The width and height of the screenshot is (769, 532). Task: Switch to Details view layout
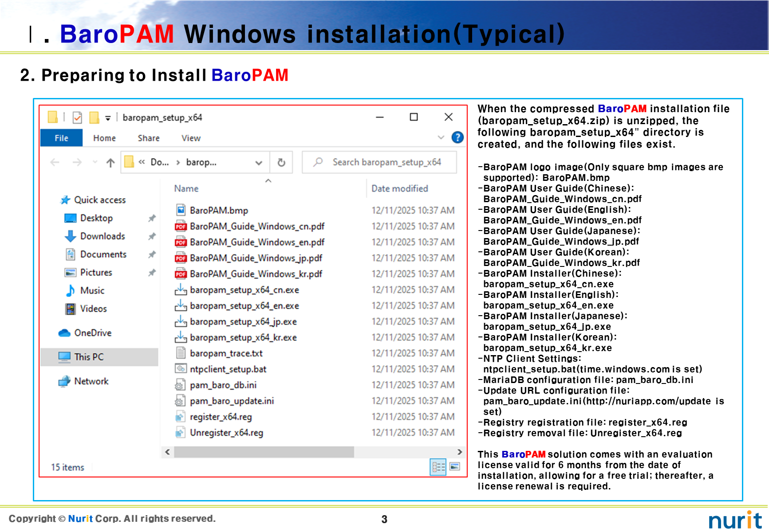tap(438, 467)
